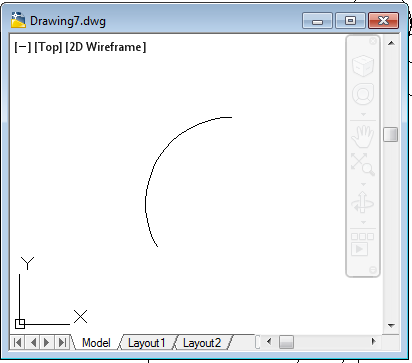Switch to the Layout1 tab
412x363 pixels.
coord(146,343)
